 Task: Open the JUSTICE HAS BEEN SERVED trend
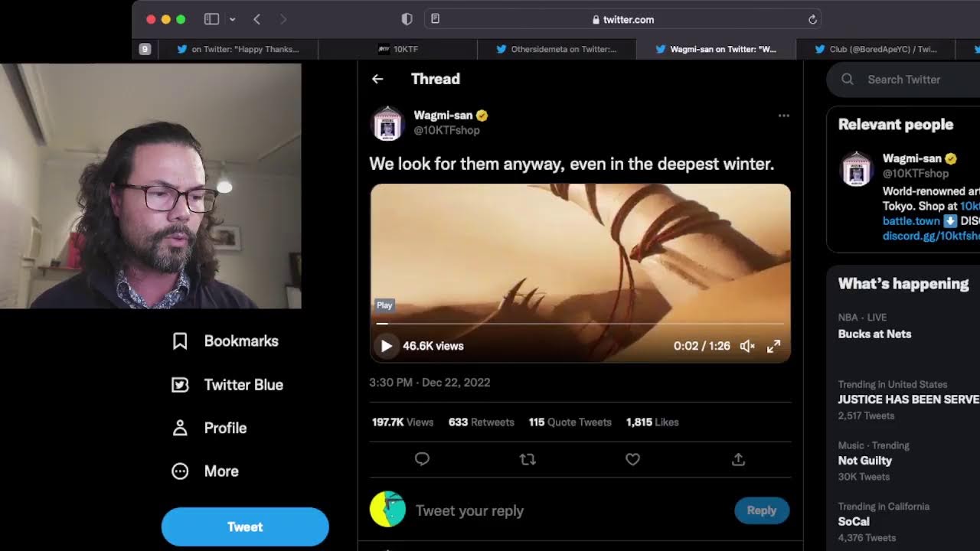(x=909, y=399)
